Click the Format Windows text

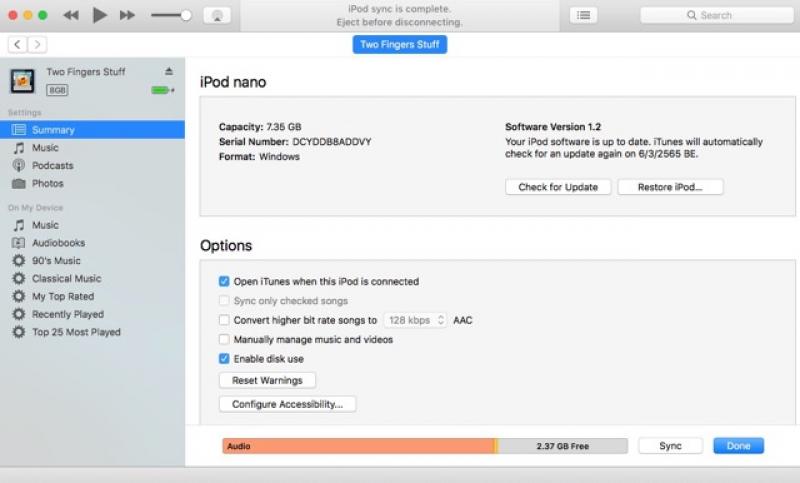point(259,157)
